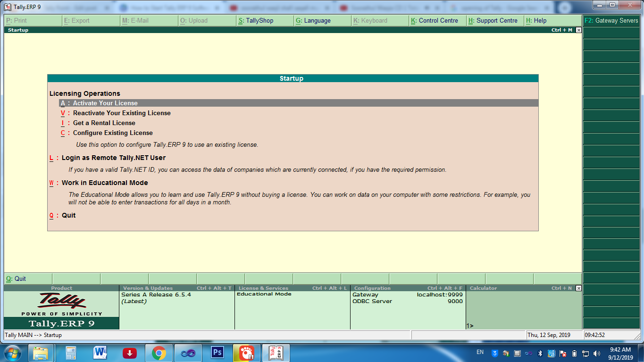Choose Login as Remote Tally.NET User
The width and height of the screenshot is (644, 362).
click(x=108, y=158)
